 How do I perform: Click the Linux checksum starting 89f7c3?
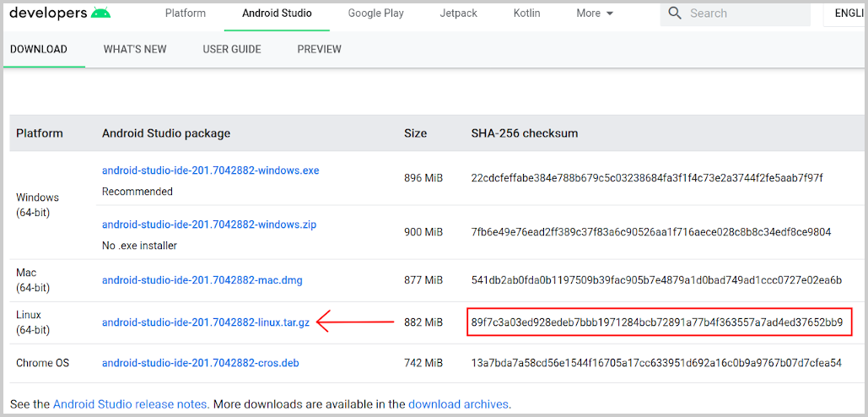658,322
